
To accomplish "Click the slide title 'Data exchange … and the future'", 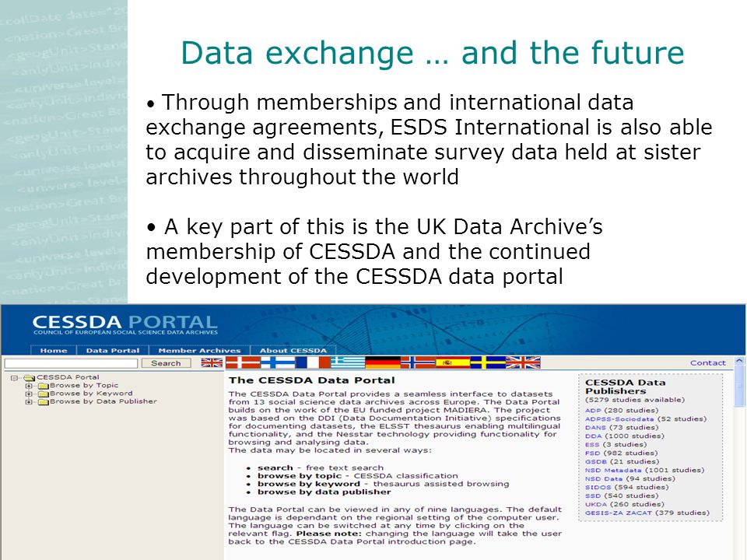I will 433,52.
